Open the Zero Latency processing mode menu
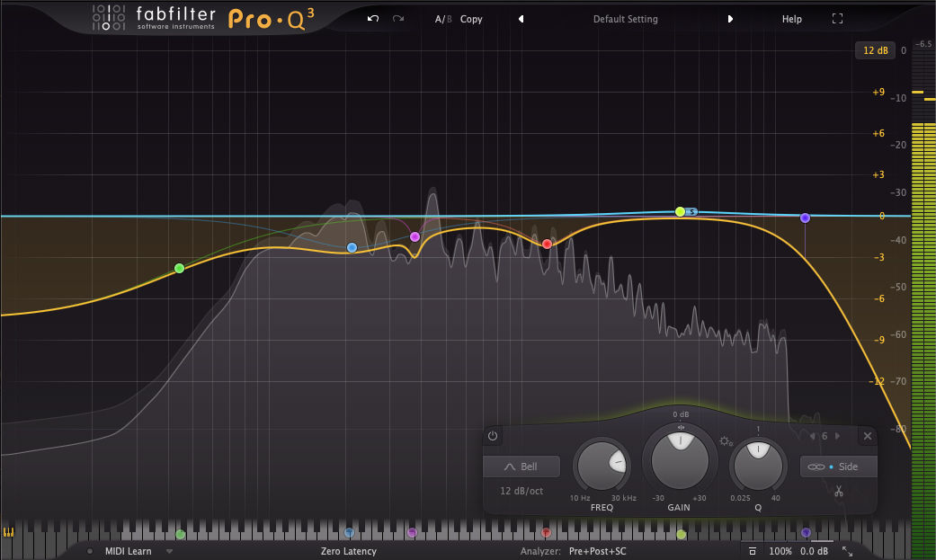The height and width of the screenshot is (560, 936). pos(349,551)
